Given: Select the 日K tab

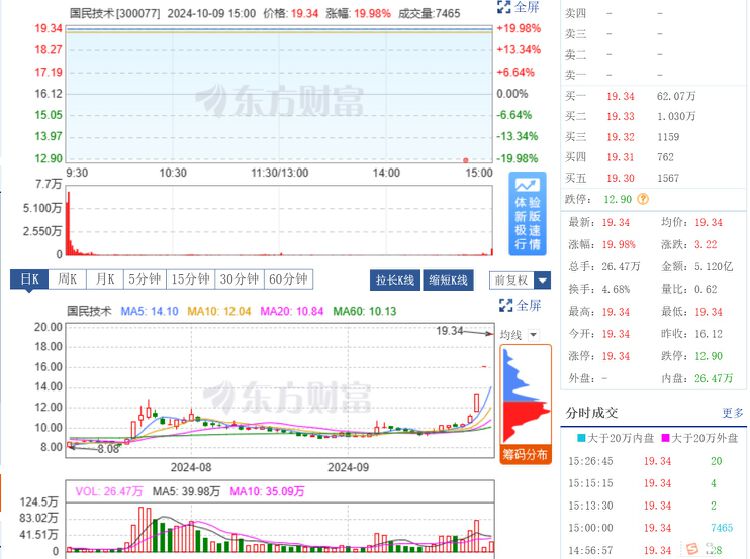Looking at the screenshot, I should point(29,279).
